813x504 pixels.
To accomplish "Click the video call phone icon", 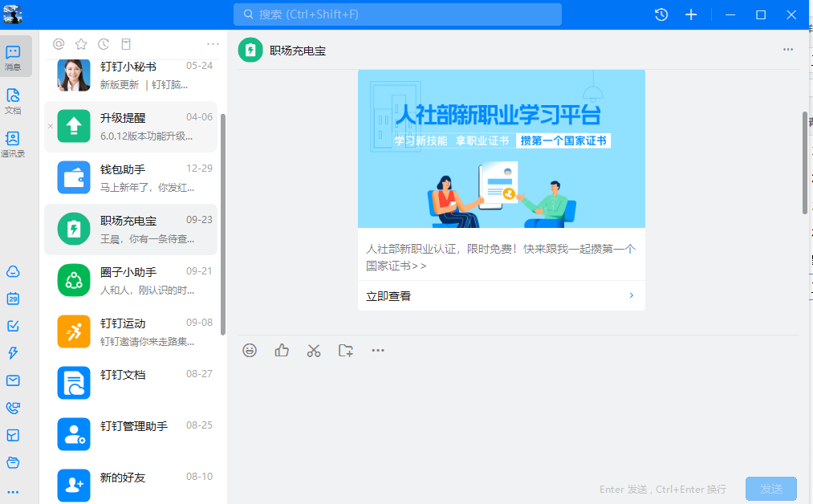I will [13, 408].
